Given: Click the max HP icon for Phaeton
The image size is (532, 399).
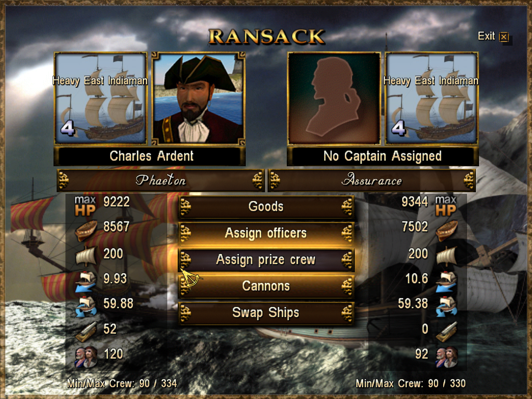Looking at the screenshot, I should coord(85,206).
